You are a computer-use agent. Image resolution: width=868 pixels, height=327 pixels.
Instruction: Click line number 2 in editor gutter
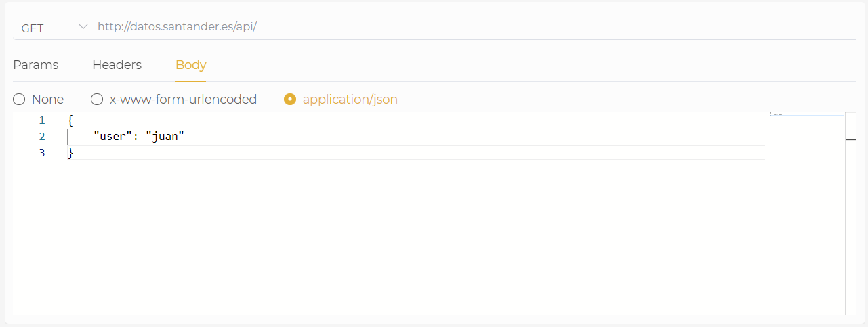tap(42, 137)
